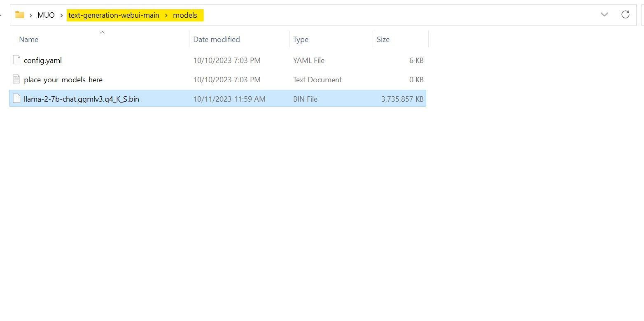Sort files by Size column header
644x321 pixels.
[x=383, y=40]
